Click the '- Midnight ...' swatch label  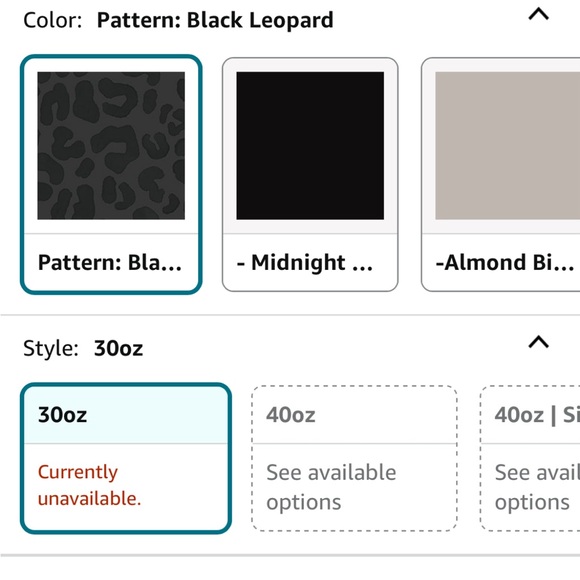click(x=304, y=263)
